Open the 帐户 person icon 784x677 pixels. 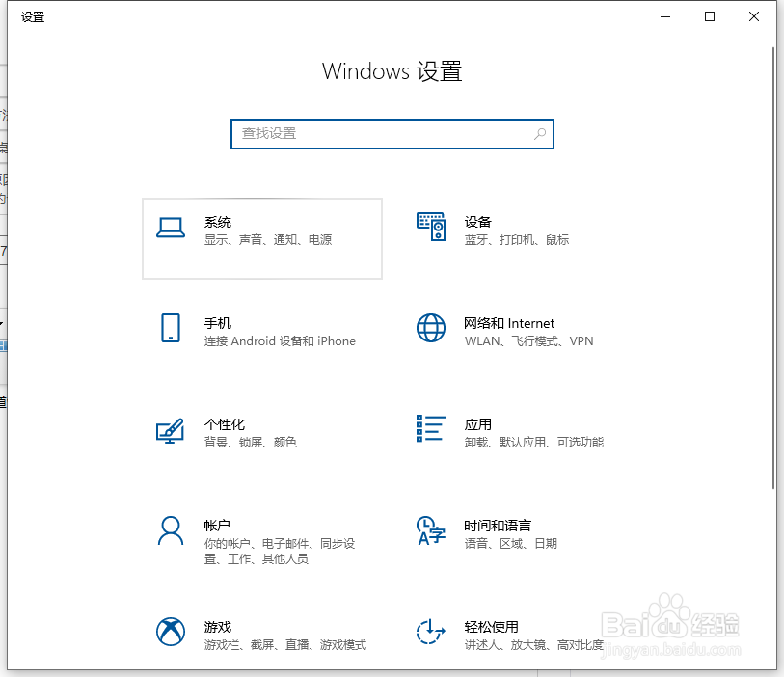(171, 530)
